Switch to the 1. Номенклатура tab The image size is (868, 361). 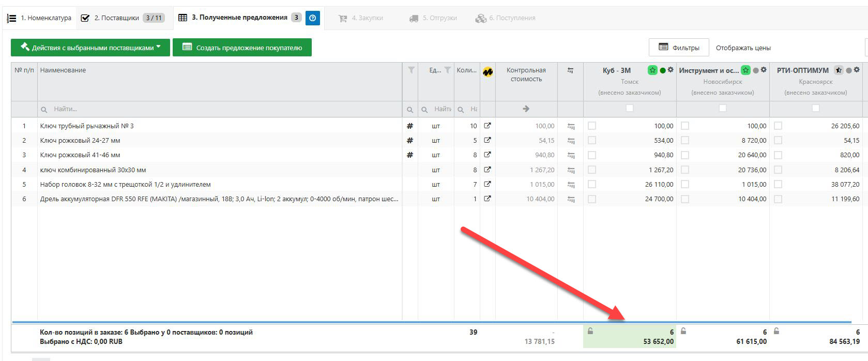tap(39, 18)
